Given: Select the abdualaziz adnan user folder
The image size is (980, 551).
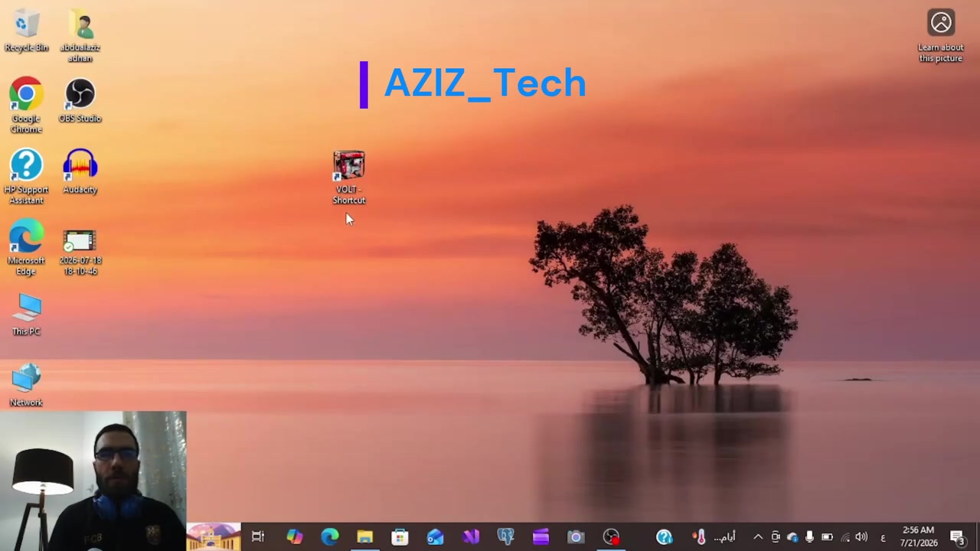Looking at the screenshot, I should pyautogui.click(x=80, y=37).
